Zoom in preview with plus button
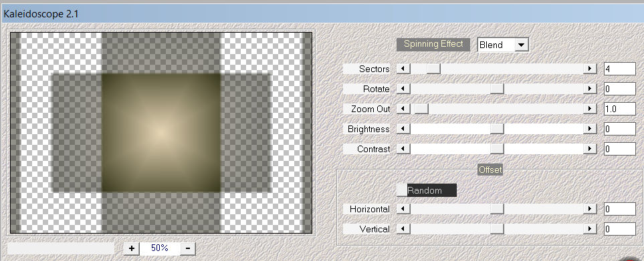 coord(132,248)
